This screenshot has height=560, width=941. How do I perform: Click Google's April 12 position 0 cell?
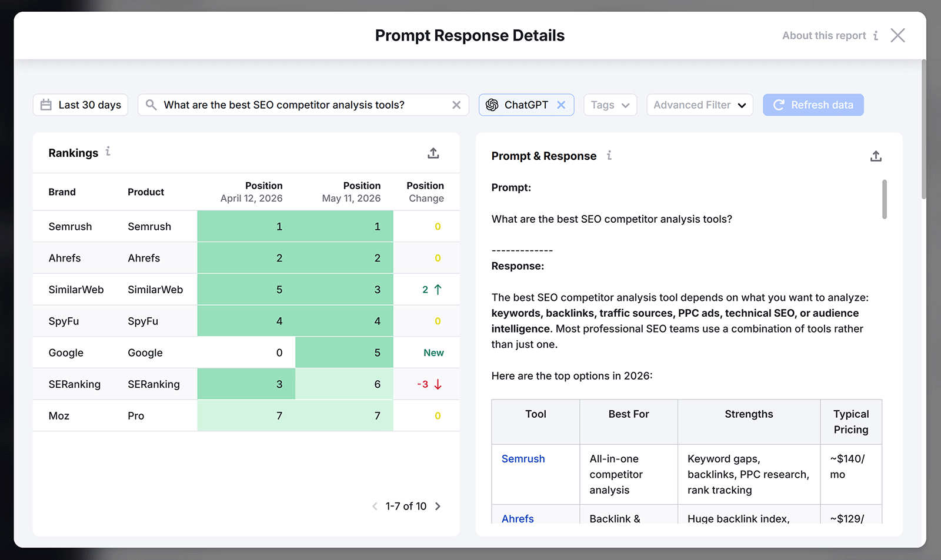point(246,353)
